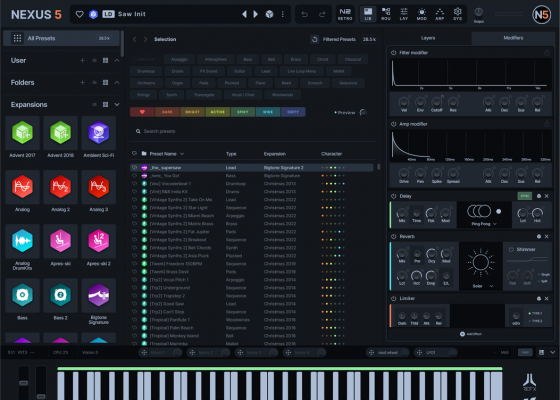Open the MOD modulation view

pos(422,14)
